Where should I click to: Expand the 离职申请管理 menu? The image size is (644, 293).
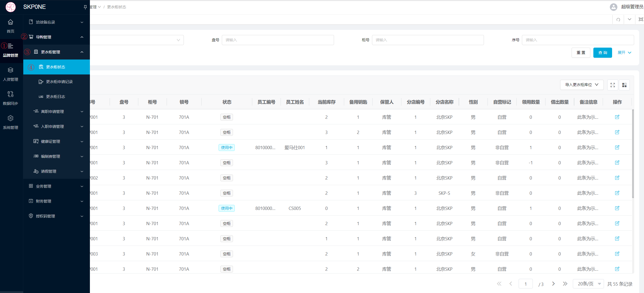click(x=56, y=111)
